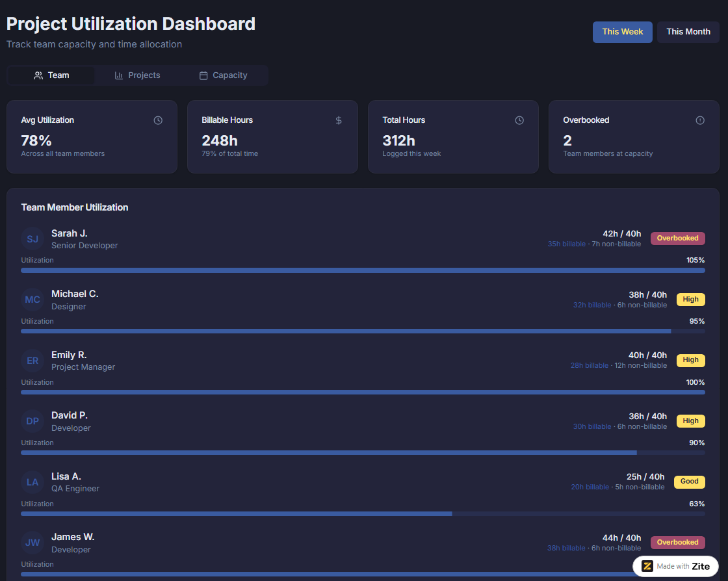Click the LA avatar for Lisa A.
The image size is (728, 581).
tap(32, 482)
